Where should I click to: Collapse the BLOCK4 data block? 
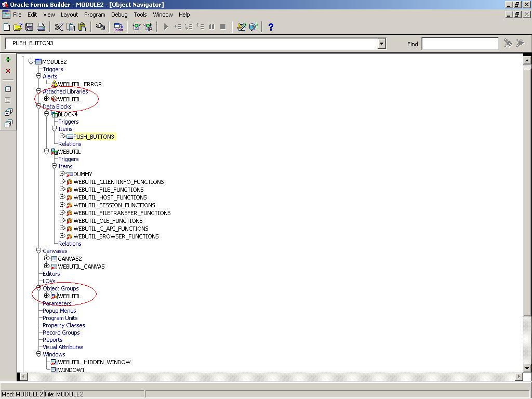pos(46,114)
